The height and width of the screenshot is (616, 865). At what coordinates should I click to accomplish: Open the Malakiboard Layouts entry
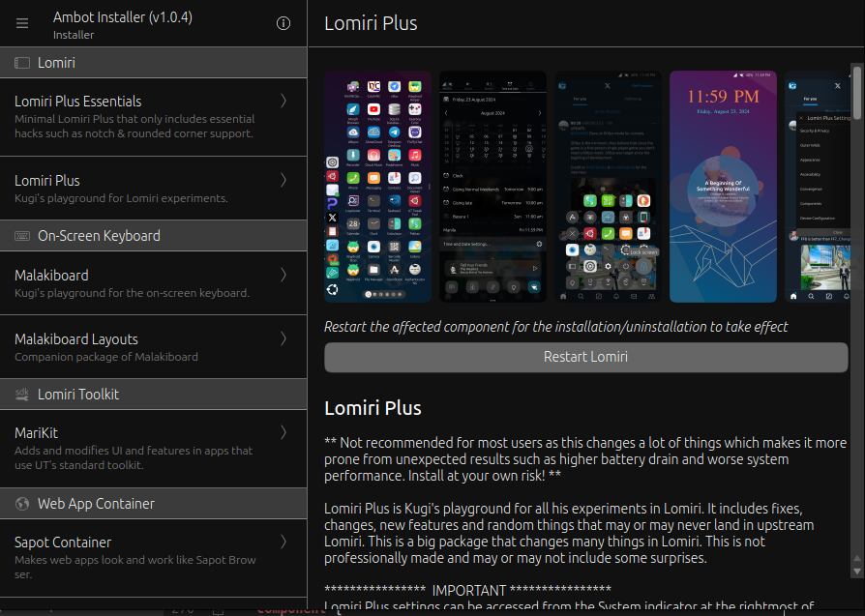coord(154,347)
